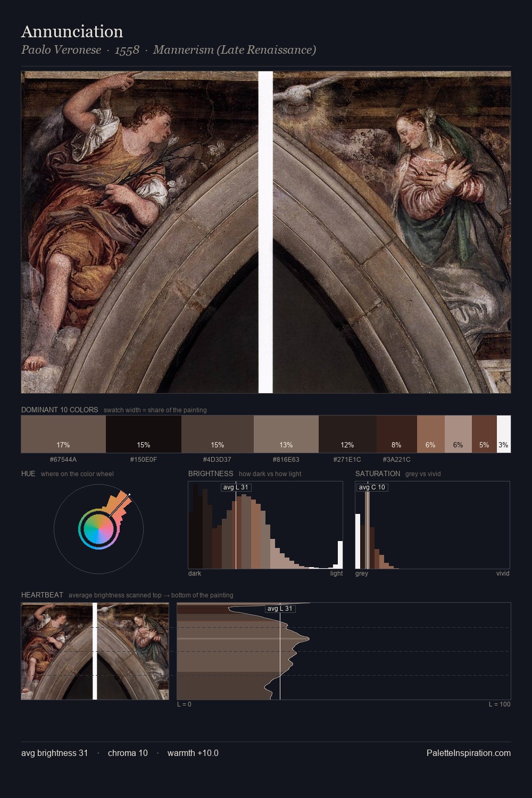Click the L = 0 axis label
This screenshot has height=798, width=532.
184,704
